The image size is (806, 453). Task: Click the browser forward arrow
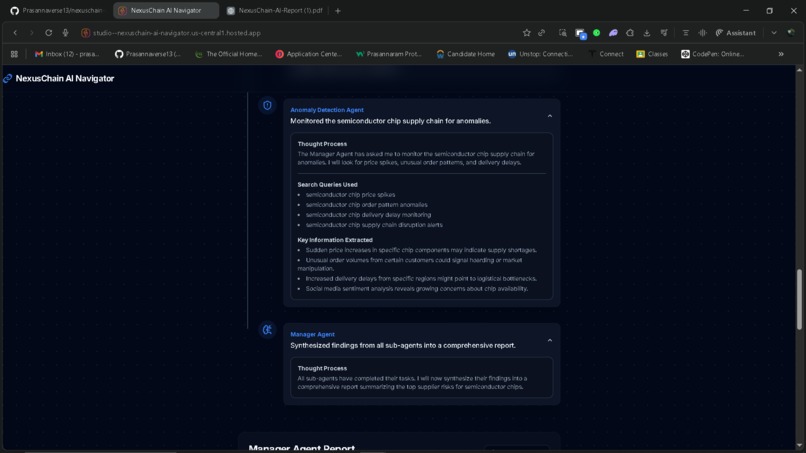31,33
